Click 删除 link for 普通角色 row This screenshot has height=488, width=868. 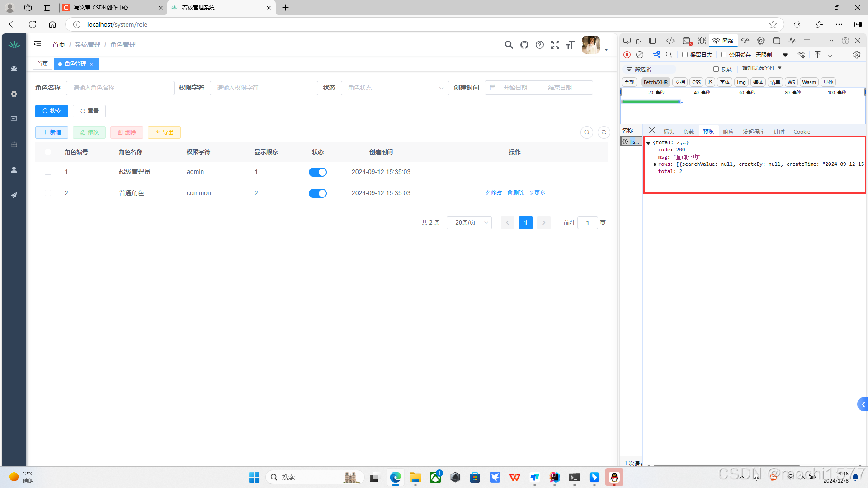click(x=516, y=193)
